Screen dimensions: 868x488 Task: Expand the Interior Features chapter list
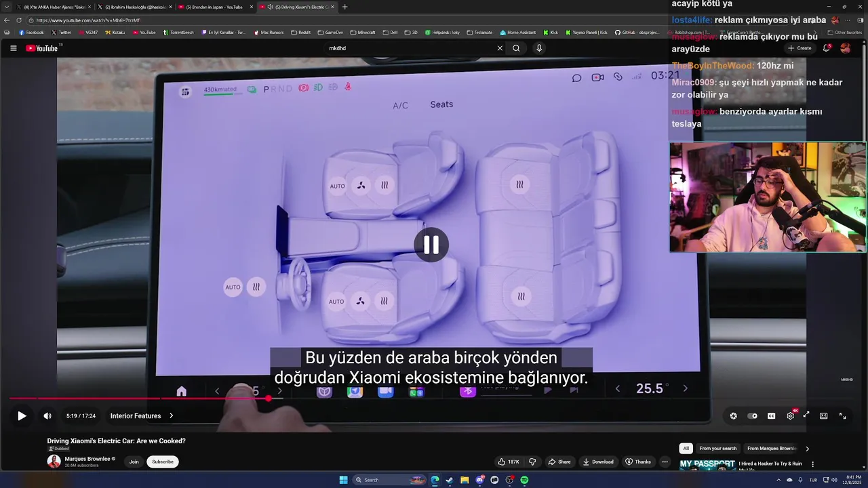[x=142, y=416]
